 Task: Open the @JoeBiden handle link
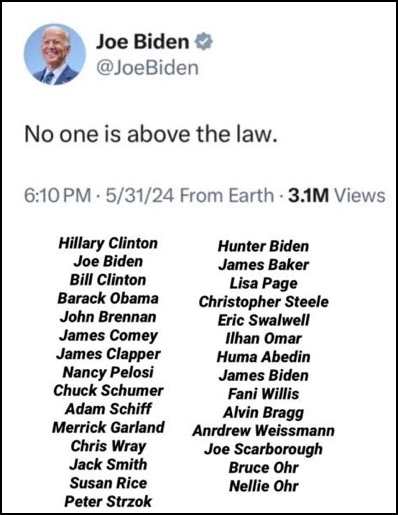coord(147,68)
